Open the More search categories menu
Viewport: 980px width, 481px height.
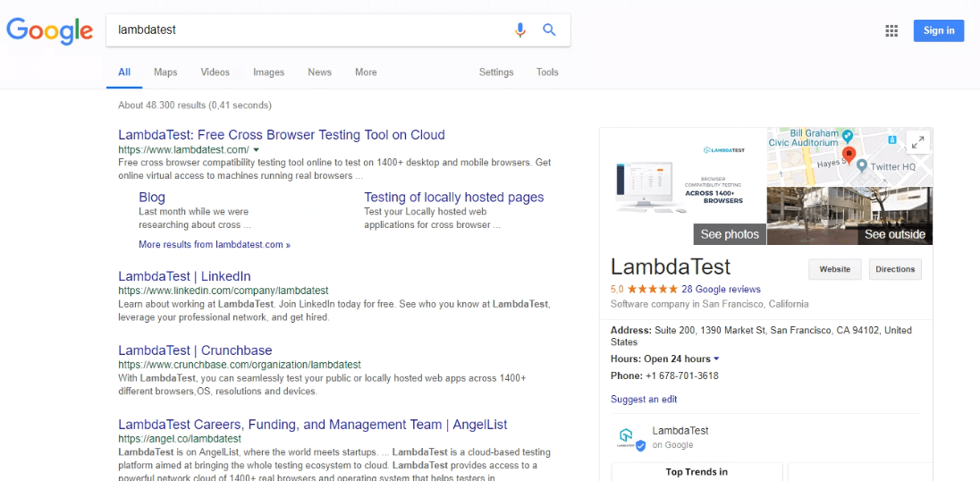click(x=366, y=72)
